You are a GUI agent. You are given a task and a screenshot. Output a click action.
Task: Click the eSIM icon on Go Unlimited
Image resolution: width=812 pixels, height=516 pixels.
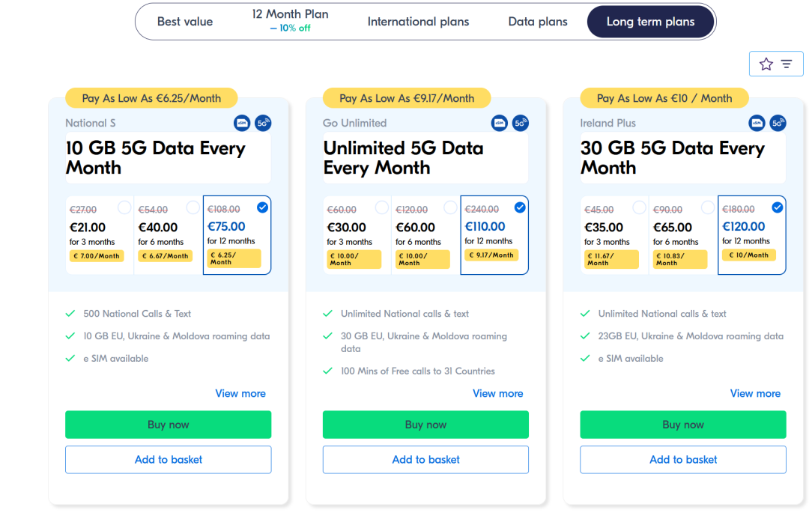tap(500, 123)
